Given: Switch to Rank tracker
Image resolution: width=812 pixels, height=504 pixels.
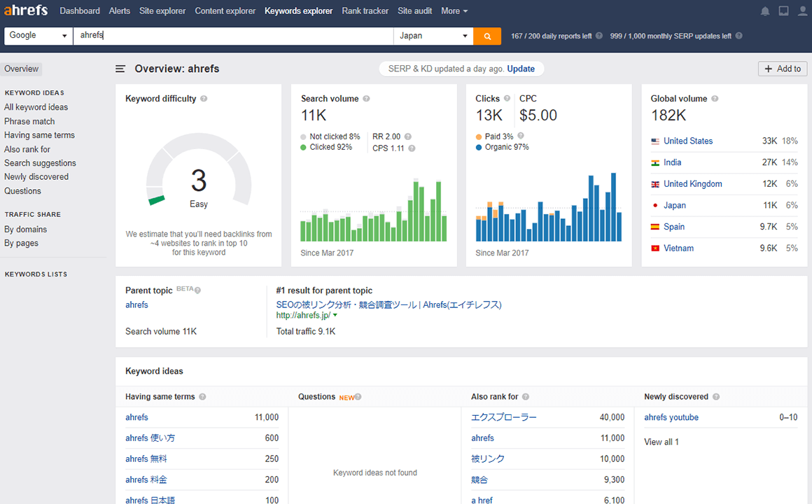Looking at the screenshot, I should 365,11.
